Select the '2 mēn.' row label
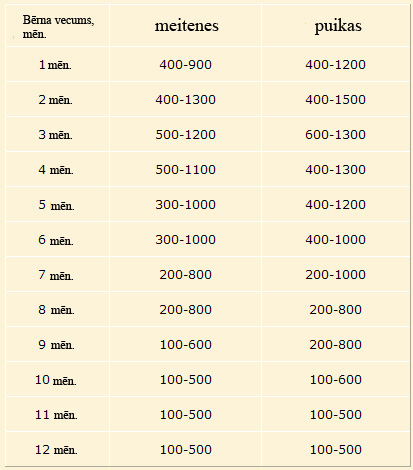Image resolution: width=413 pixels, height=470 pixels. pyautogui.click(x=55, y=100)
